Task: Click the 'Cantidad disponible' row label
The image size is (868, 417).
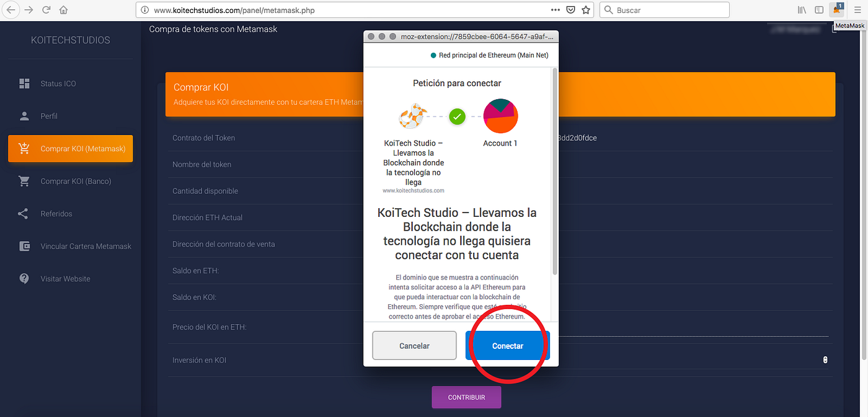Action: 205,191
